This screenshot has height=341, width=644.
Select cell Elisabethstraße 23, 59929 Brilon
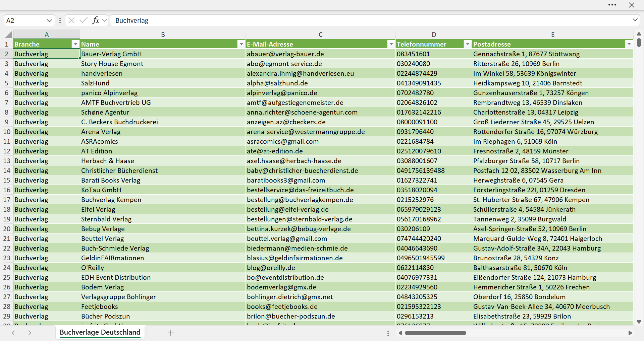tap(553, 316)
